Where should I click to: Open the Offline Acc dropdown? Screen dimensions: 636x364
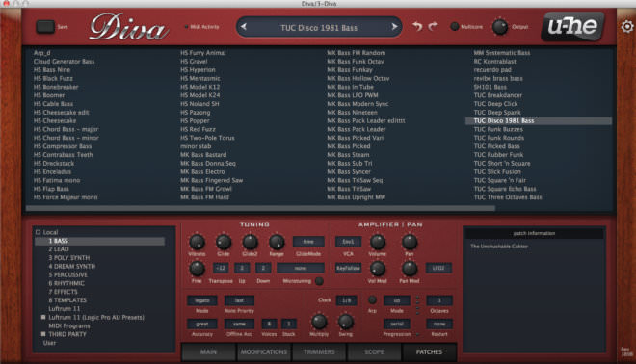(239, 324)
